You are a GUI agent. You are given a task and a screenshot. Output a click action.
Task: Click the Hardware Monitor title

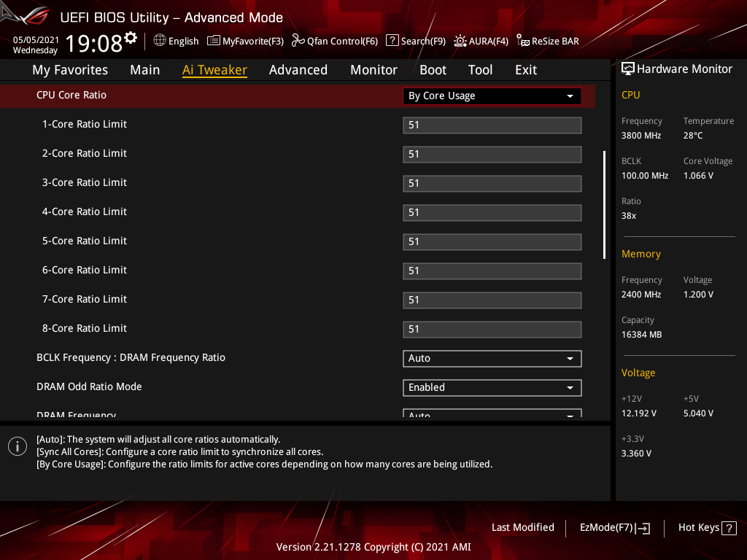[x=684, y=69]
